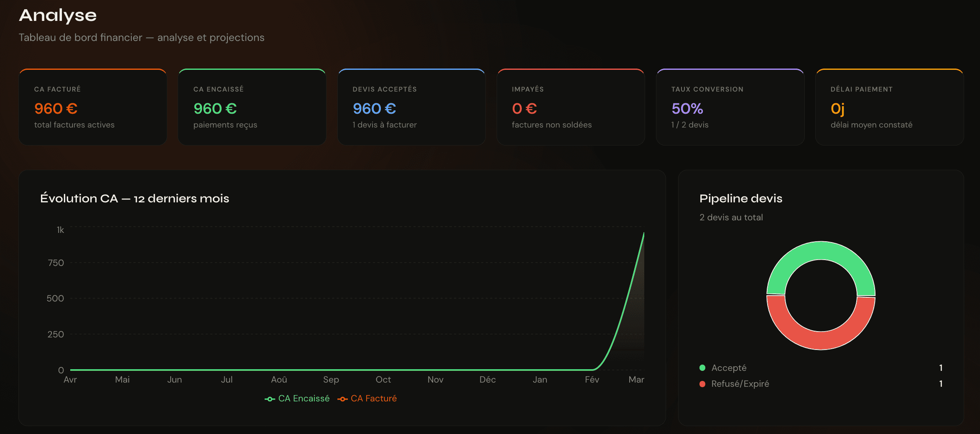Click the Mar data point on the chart
This screenshot has width=980, height=434.
(x=643, y=233)
